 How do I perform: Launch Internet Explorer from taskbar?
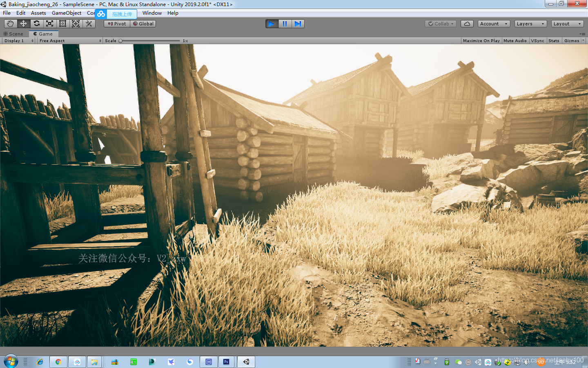pyautogui.click(x=40, y=362)
